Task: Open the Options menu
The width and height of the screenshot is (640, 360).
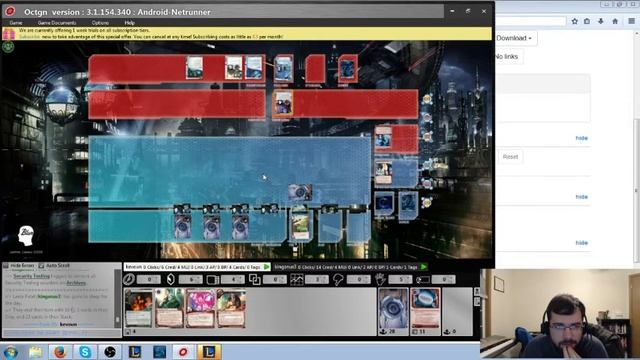Action: coord(100,23)
